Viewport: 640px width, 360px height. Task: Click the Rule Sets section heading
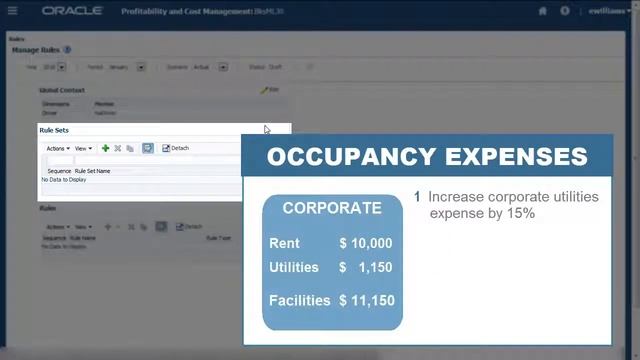(x=54, y=130)
